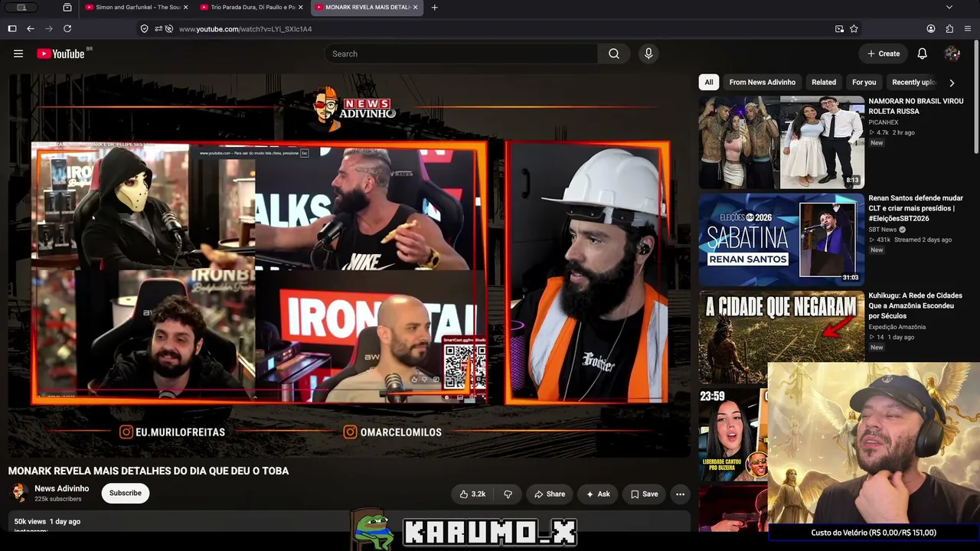The image size is (980, 551).
Task: Select the From News Adivinho chip
Action: click(762, 83)
